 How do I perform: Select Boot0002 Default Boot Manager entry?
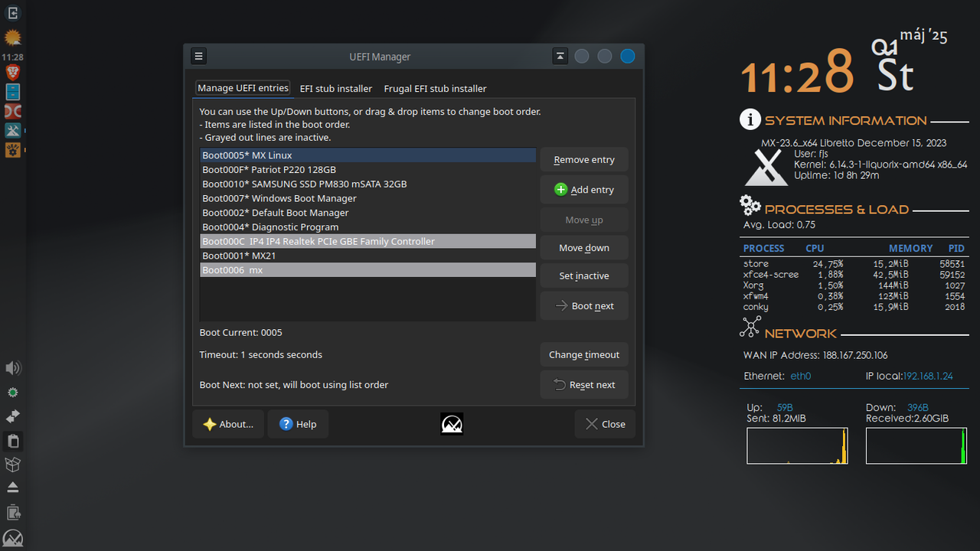(368, 213)
